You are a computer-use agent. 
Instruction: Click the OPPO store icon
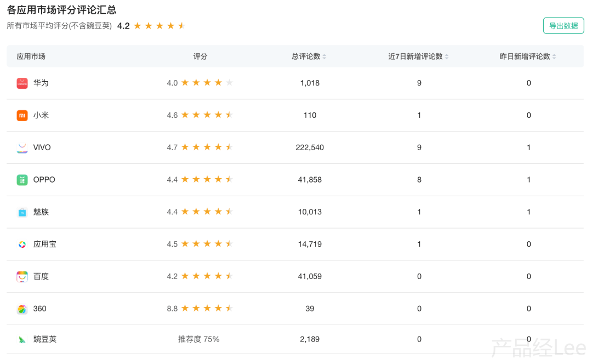pyautogui.click(x=22, y=180)
